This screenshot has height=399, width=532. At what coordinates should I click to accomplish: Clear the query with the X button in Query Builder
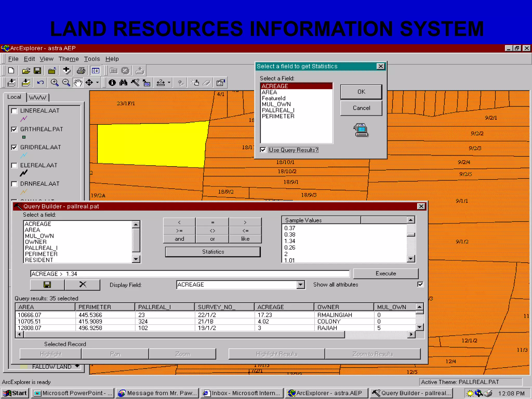point(83,285)
